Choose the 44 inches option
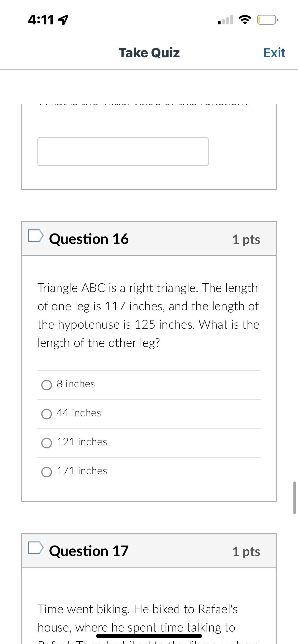Image resolution: width=298 pixels, height=644 pixels. pos(47,414)
